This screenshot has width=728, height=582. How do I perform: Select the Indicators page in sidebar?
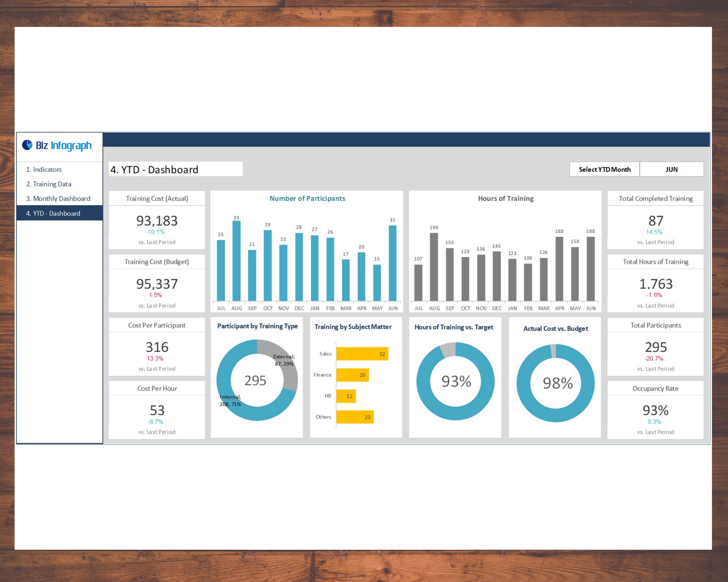pos(44,169)
